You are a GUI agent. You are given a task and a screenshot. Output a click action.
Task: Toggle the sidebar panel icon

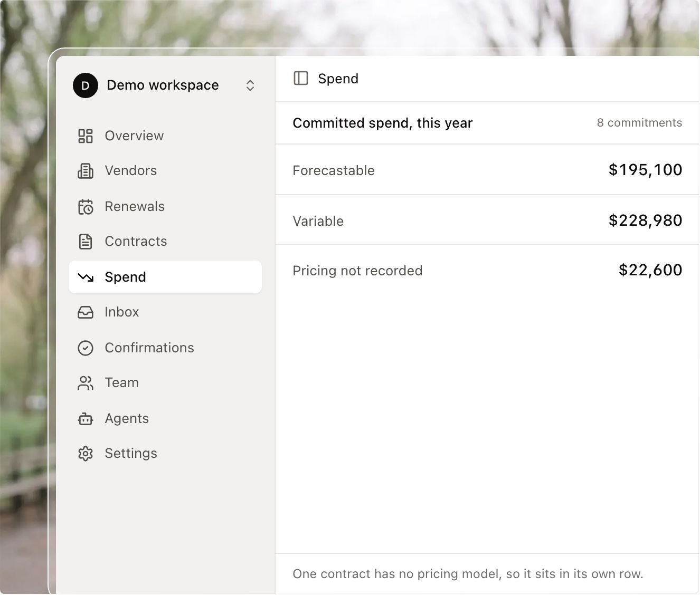click(x=301, y=79)
